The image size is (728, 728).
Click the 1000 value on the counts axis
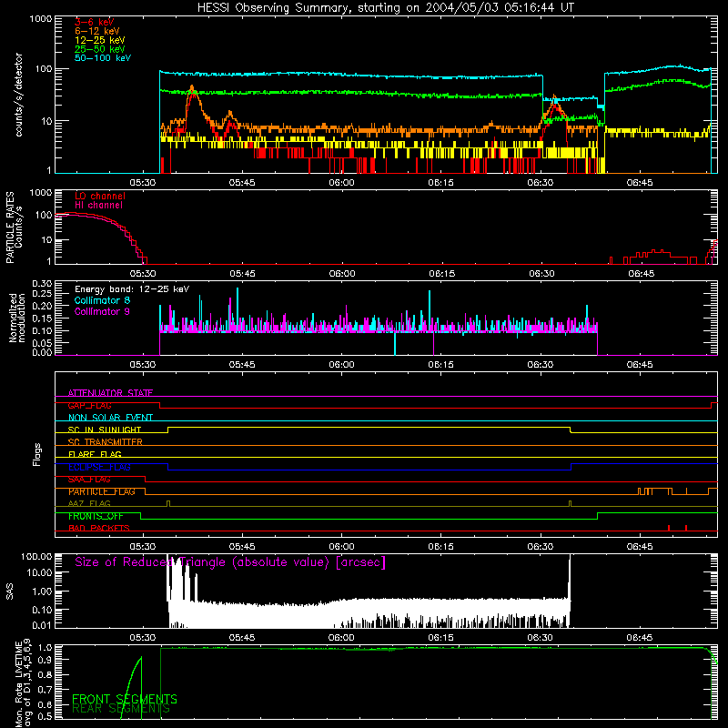tap(41, 19)
